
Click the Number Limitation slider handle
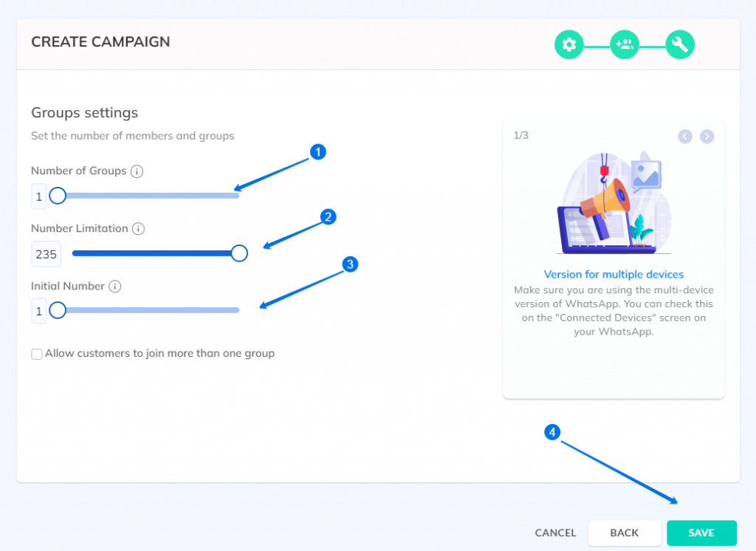[x=239, y=253]
